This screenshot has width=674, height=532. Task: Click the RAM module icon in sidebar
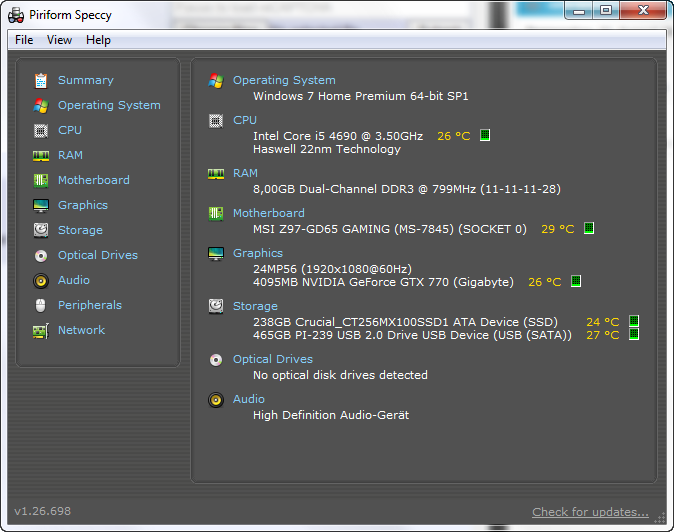41,155
